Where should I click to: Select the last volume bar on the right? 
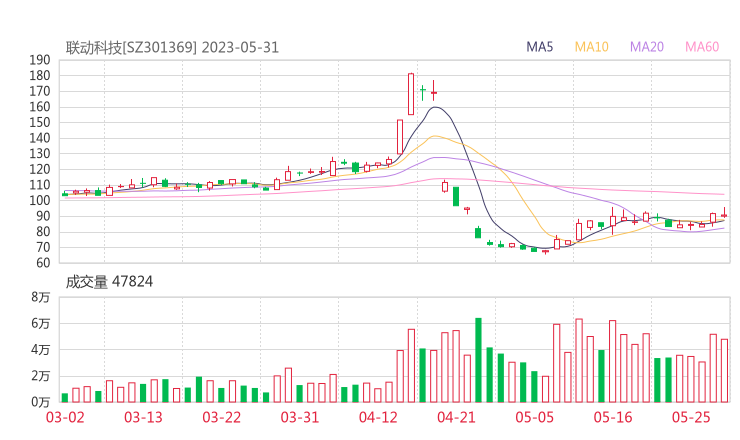724,371
